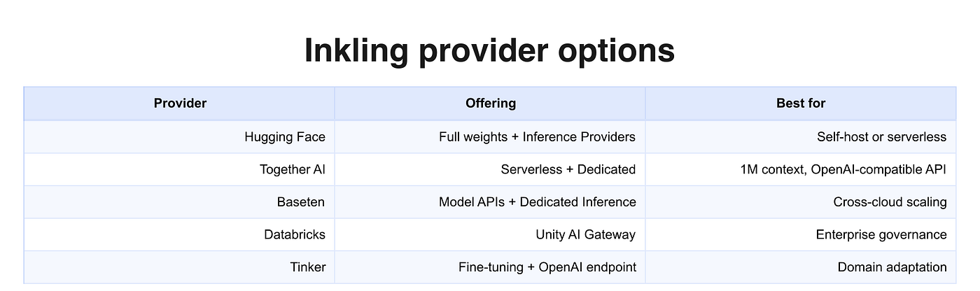Viewport: 980px width, 291px height.
Task: Select 'Full weights + Inference Providers' cell
Action: [x=490, y=136]
